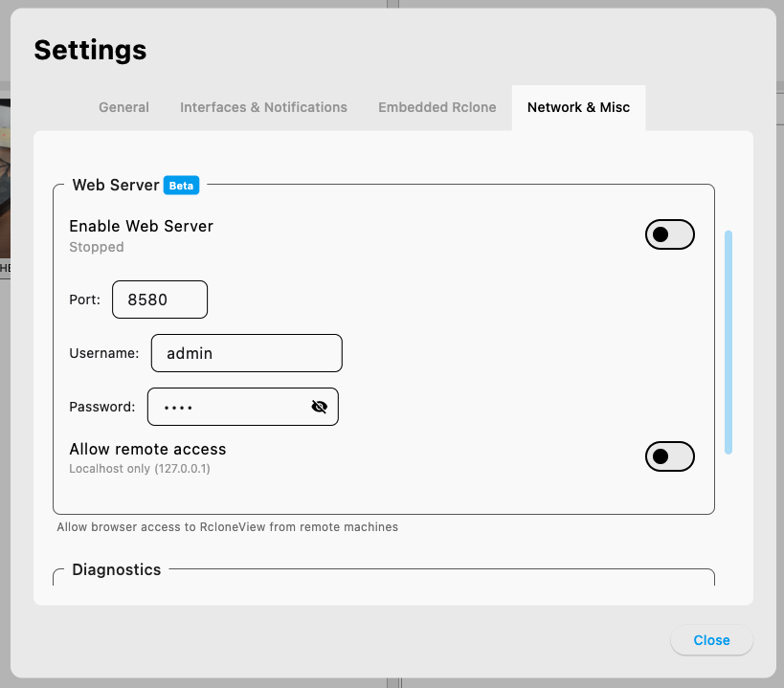The image size is (784, 688).
Task: Expand the Diagnostics section
Action: (116, 569)
